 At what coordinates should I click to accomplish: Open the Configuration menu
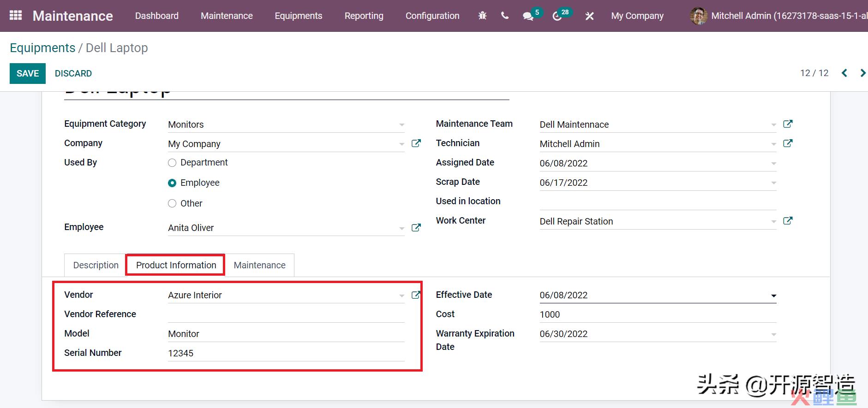(x=432, y=16)
